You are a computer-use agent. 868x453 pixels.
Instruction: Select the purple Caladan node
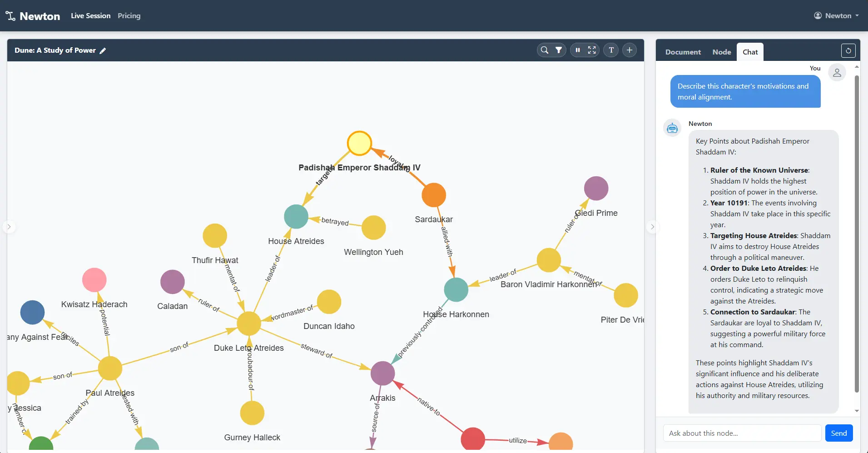coord(173,282)
